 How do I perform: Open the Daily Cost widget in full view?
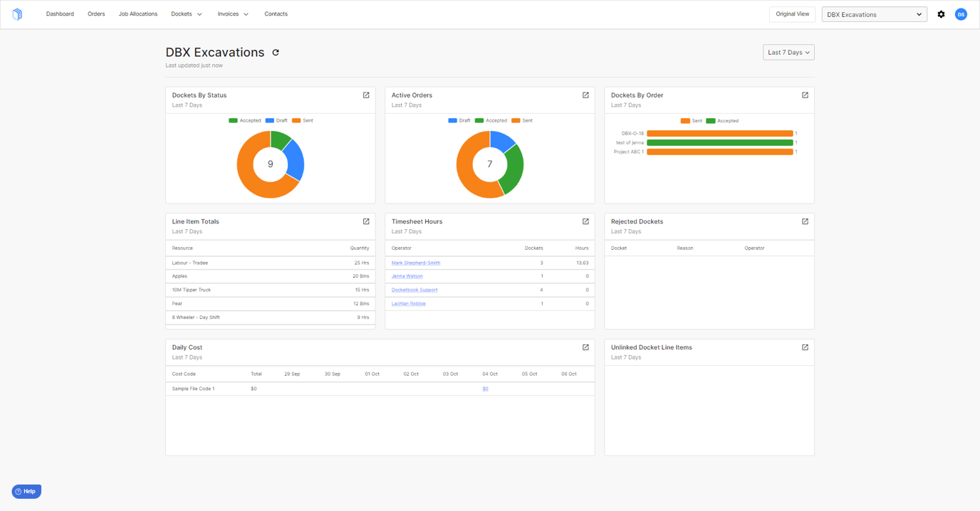click(x=585, y=347)
